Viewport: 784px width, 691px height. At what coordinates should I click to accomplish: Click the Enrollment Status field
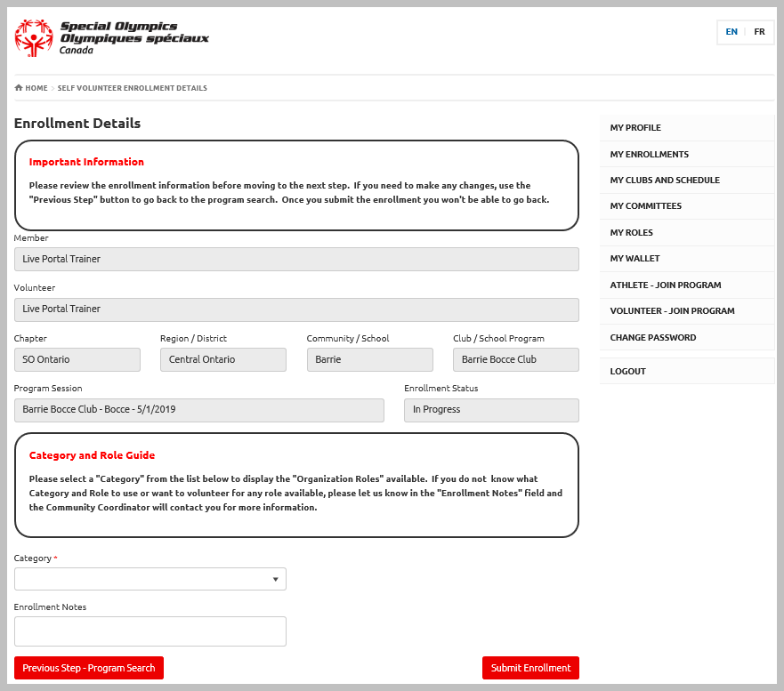click(x=490, y=410)
